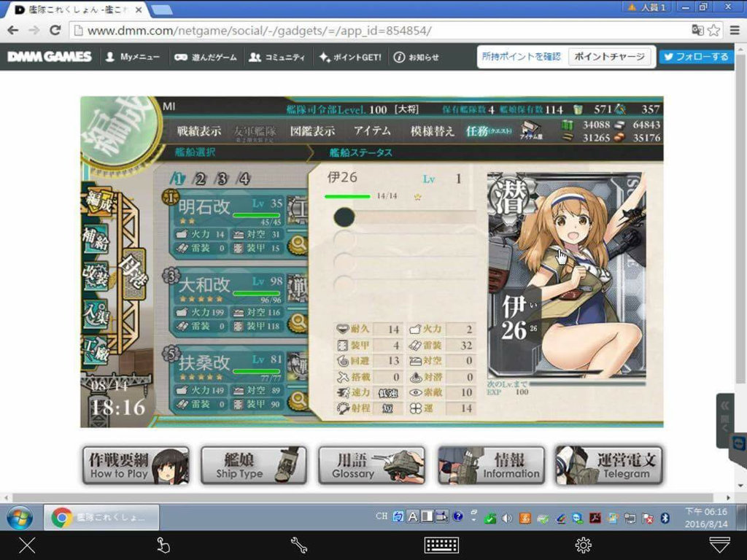This screenshot has width=747, height=560.
Task: Return to 母港 home port
Action: [133, 273]
